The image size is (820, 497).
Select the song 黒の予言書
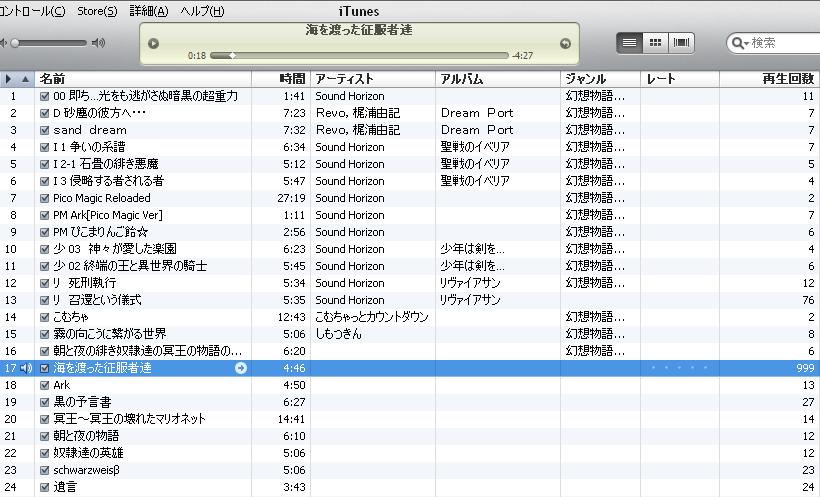(82, 402)
